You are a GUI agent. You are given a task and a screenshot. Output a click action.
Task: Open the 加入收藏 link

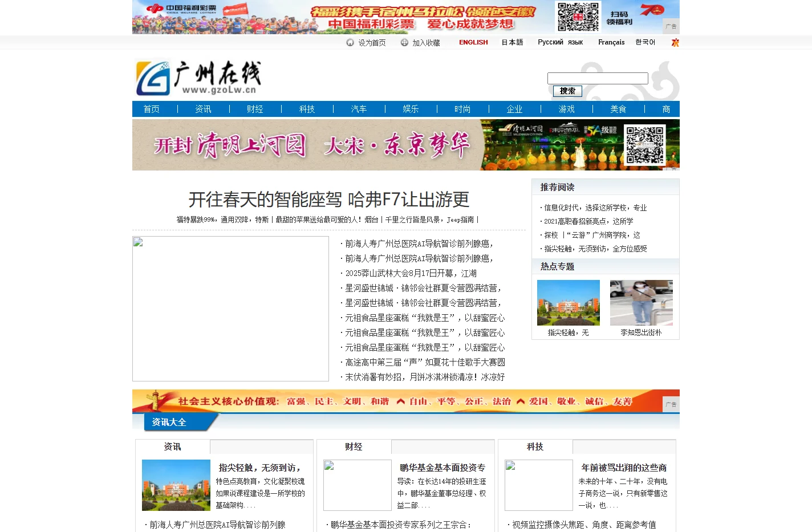pos(426,43)
